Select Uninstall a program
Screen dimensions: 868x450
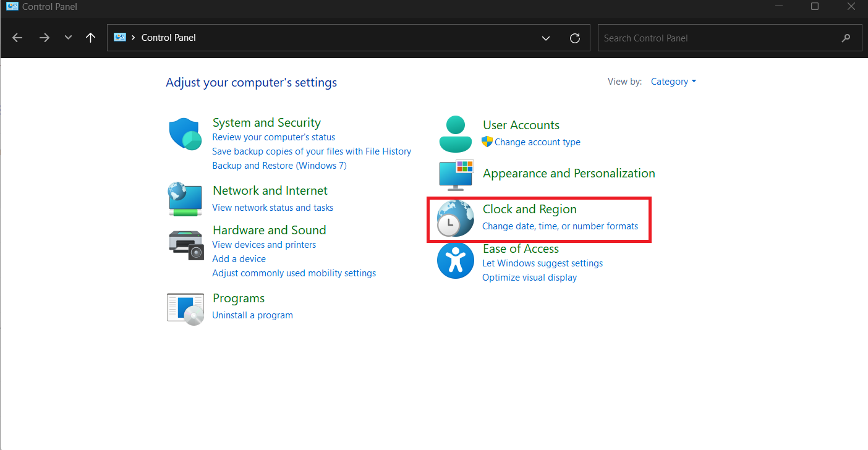coord(252,315)
